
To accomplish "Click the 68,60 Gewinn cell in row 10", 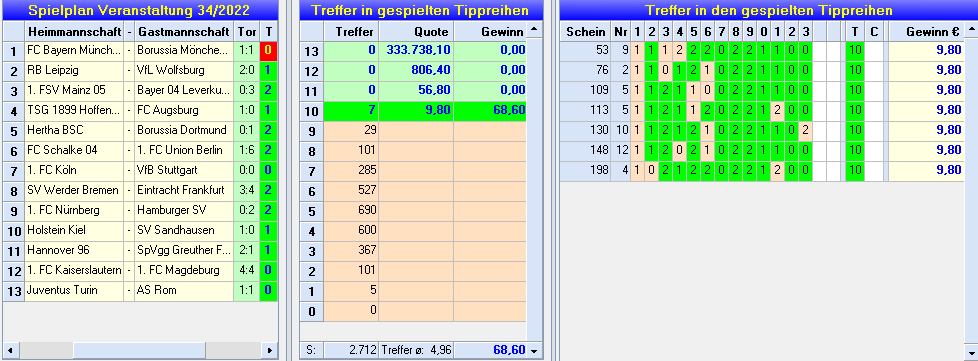I will tap(490, 111).
